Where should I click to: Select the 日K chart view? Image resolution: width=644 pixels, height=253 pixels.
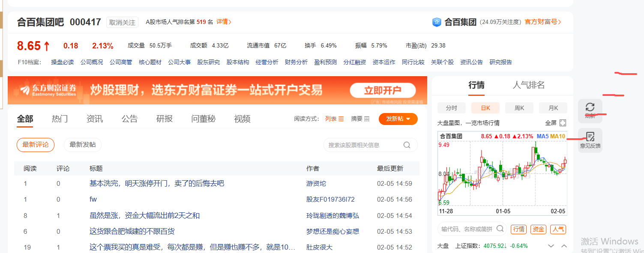coord(485,108)
